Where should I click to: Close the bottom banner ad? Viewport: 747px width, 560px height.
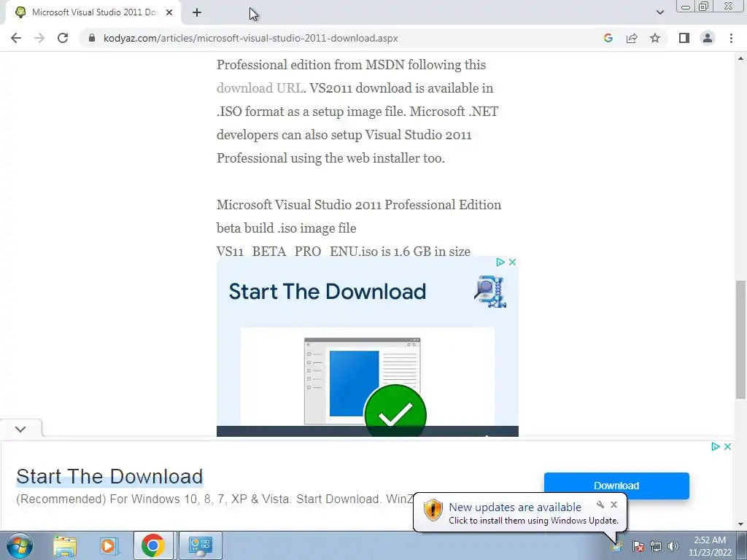[727, 447]
